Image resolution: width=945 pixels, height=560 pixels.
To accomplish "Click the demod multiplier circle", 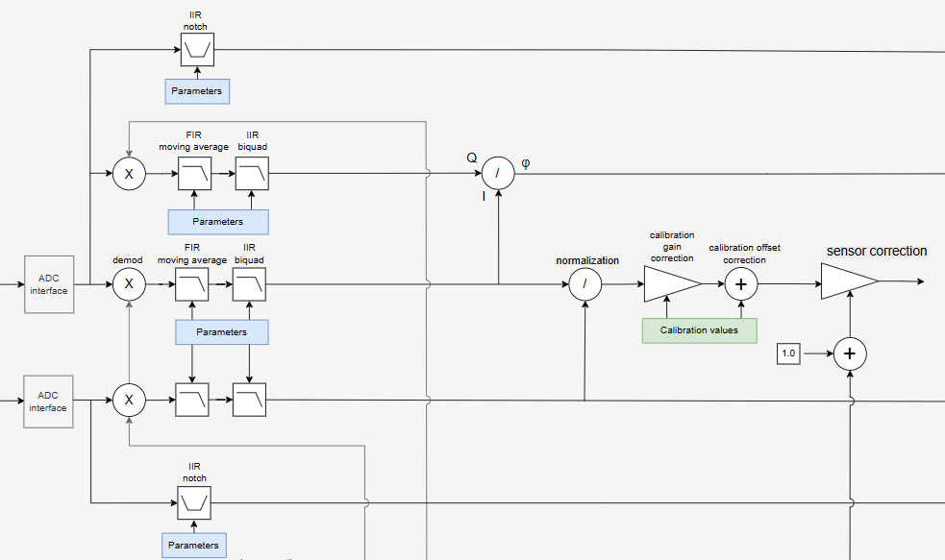I will coord(129,284).
